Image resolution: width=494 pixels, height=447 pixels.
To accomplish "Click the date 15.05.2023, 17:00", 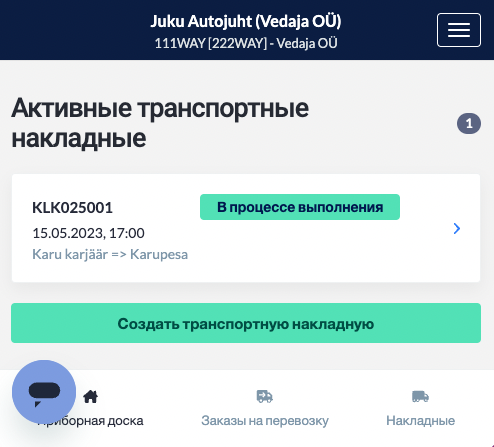I will (x=88, y=233).
